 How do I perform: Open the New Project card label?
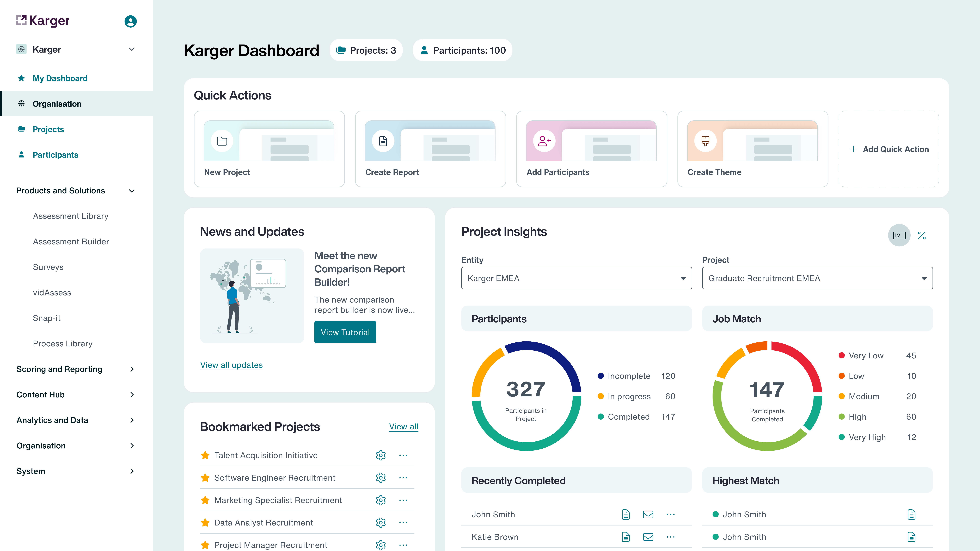(x=227, y=172)
